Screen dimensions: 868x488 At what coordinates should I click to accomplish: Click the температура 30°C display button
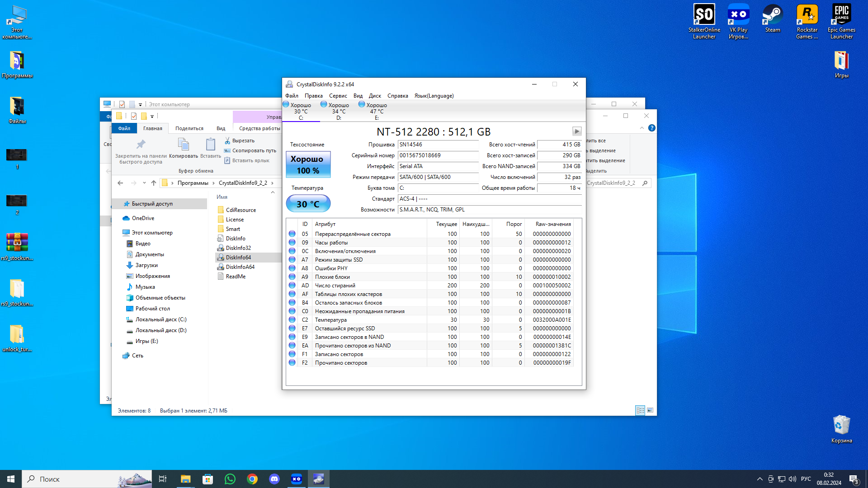point(307,203)
